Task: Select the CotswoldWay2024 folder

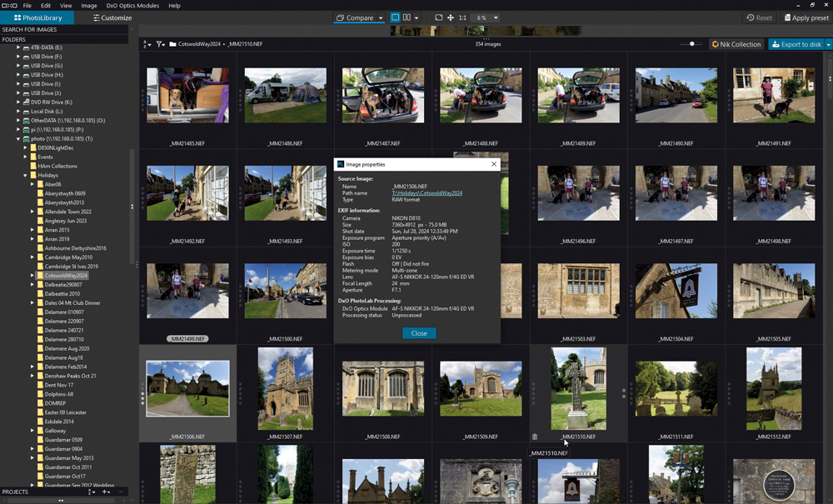Action: (x=66, y=276)
